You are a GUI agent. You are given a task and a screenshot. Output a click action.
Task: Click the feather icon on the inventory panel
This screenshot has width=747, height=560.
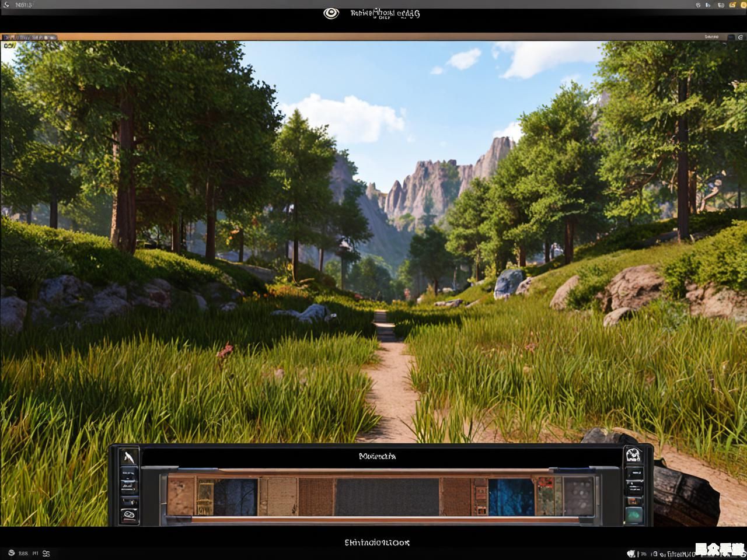[129, 457]
